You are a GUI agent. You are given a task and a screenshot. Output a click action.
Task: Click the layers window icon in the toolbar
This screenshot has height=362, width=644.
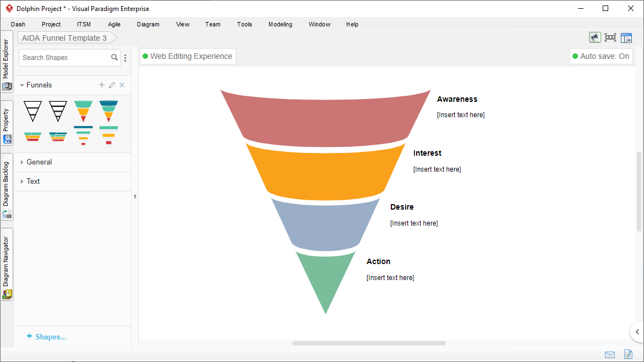tap(626, 37)
